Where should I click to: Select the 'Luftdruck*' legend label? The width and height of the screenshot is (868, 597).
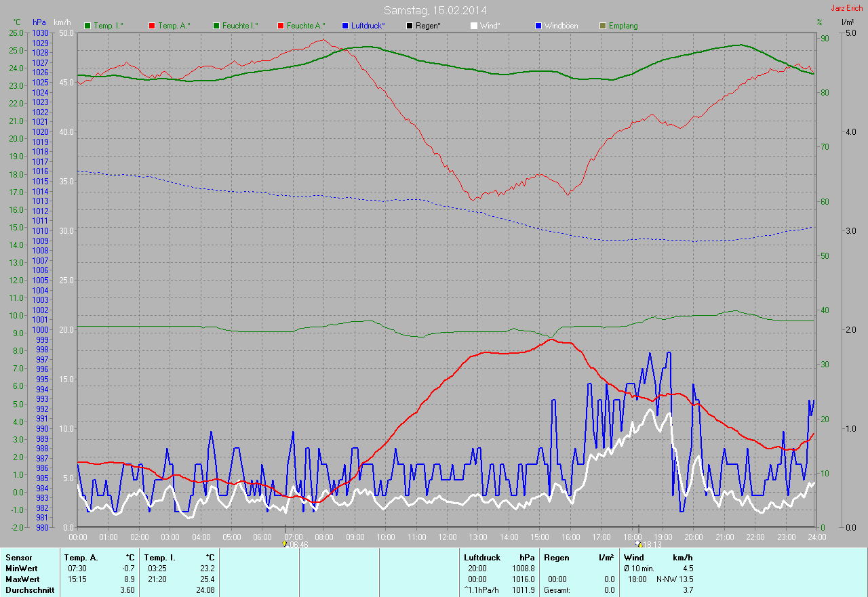coord(368,26)
